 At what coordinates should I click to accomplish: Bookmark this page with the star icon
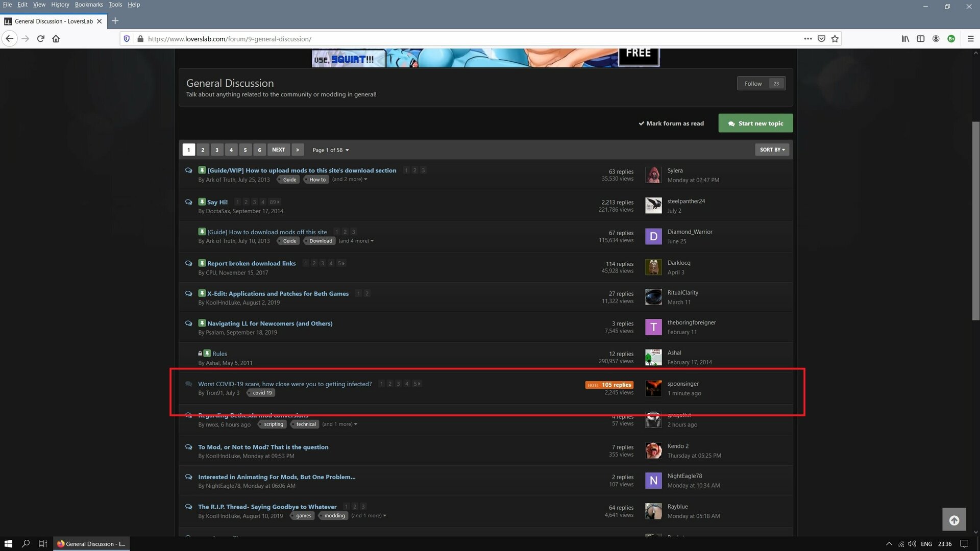click(835, 39)
